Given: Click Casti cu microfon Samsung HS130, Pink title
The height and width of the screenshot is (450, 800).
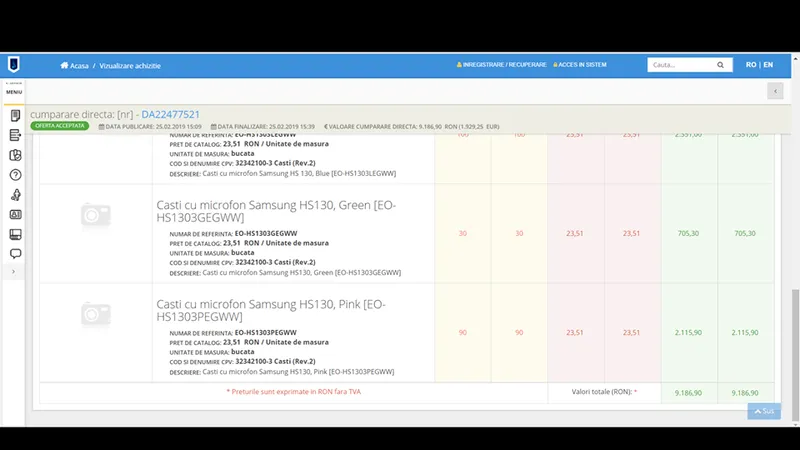Looking at the screenshot, I should 271,310.
